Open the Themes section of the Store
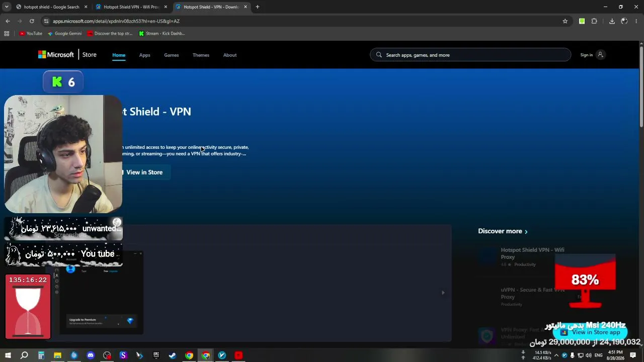Image resolution: width=644 pixels, height=362 pixels. pos(201,55)
